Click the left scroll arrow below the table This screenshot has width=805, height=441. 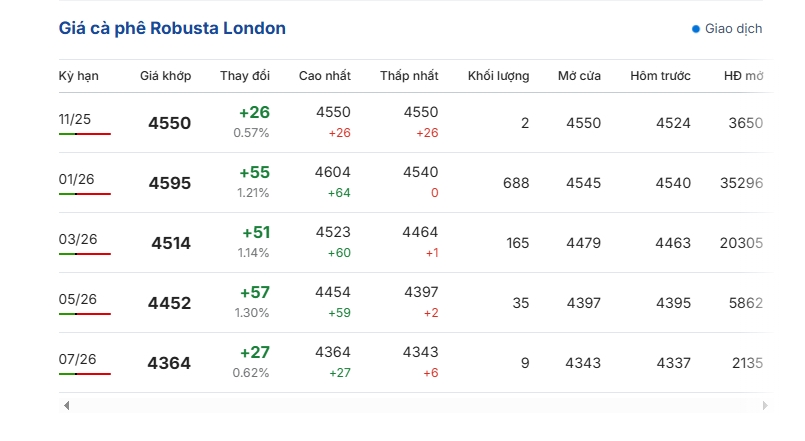point(67,405)
